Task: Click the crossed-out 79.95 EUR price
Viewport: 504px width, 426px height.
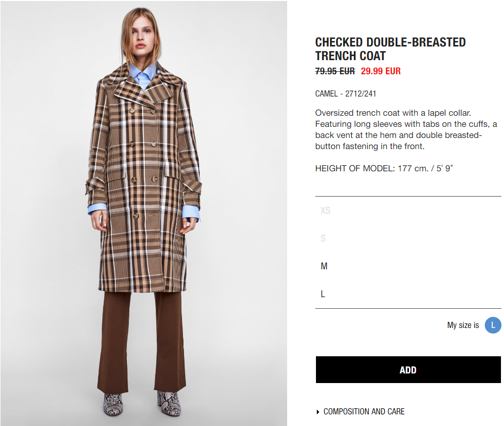Action: [x=335, y=71]
